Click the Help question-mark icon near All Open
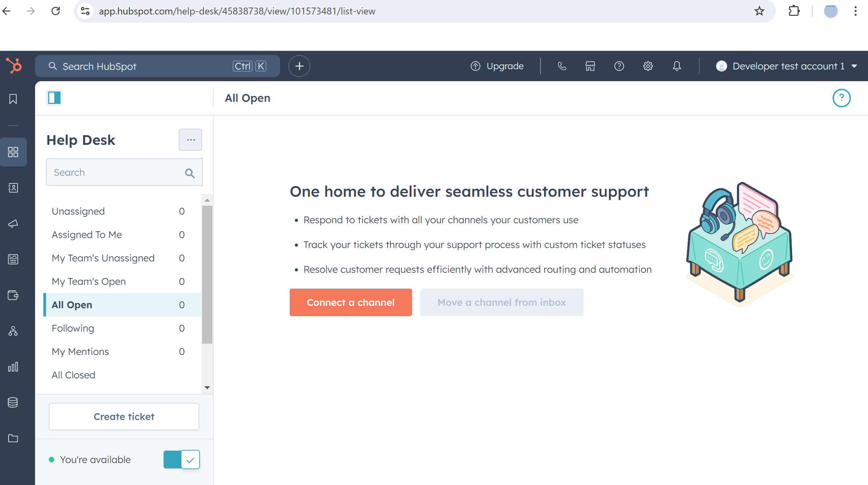The height and width of the screenshot is (485, 868). 841,98
